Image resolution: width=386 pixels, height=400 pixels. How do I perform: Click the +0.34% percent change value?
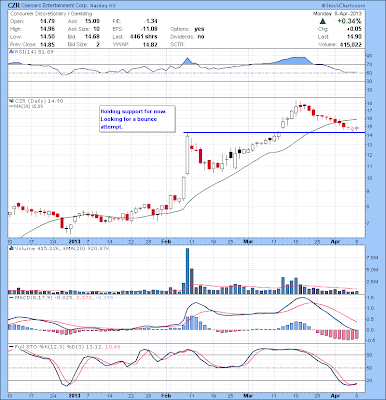(x=349, y=21)
